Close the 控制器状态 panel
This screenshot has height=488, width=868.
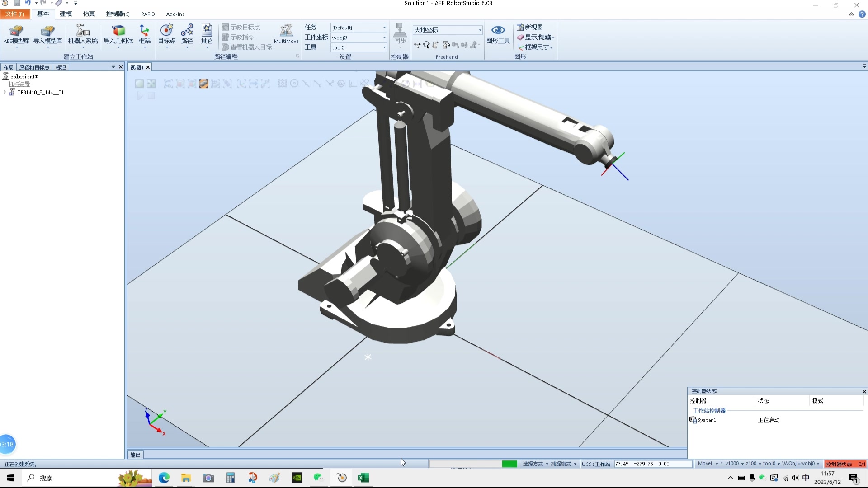(x=864, y=391)
